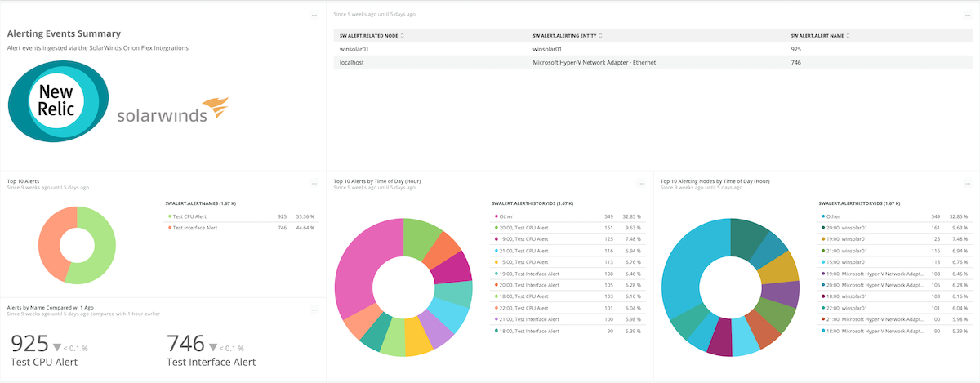
Task: Select the 21:00, Microsoft Hyper-V Network Adapter legend entry
Action: click(896, 319)
